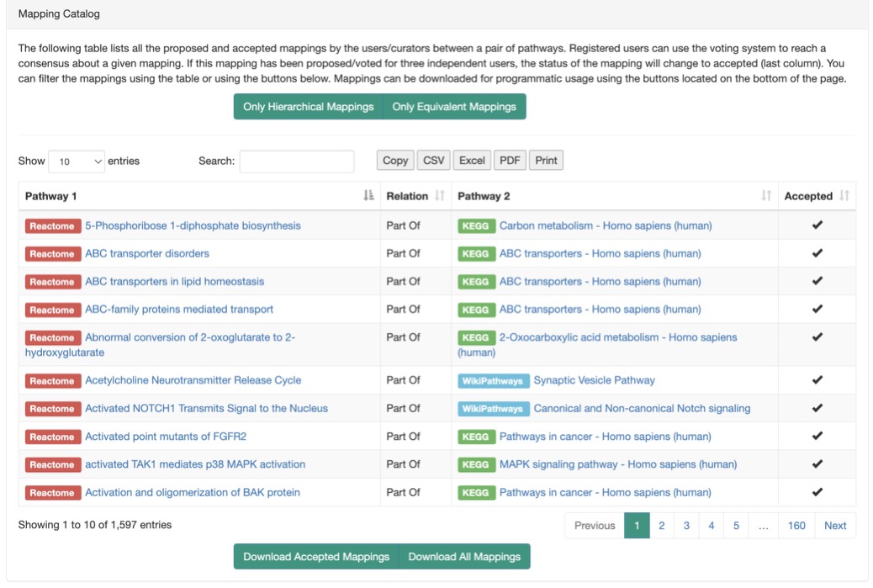Download Accepted Mappings

point(316,556)
